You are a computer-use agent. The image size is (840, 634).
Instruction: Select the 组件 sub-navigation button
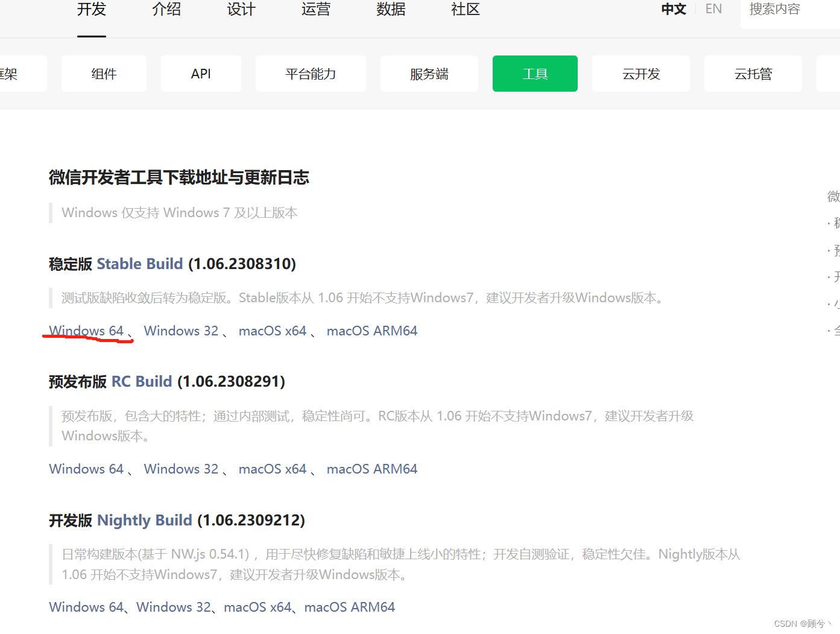point(104,74)
